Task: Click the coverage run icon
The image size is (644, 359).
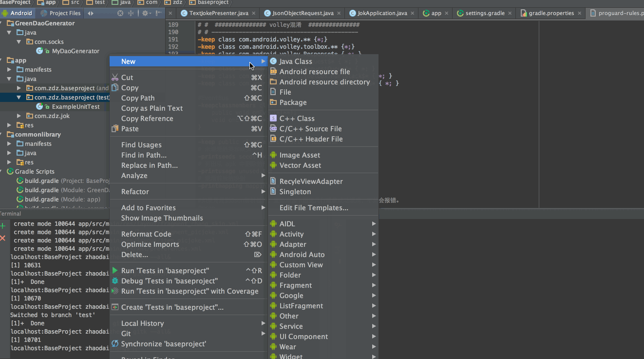Action: pyautogui.click(x=115, y=291)
